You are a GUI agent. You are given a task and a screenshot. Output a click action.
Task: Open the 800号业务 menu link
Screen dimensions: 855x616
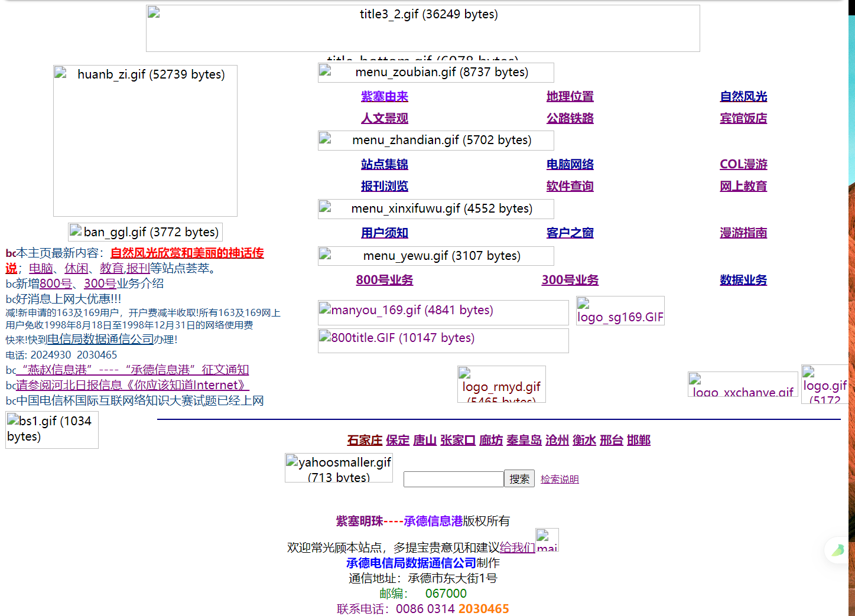pos(385,280)
